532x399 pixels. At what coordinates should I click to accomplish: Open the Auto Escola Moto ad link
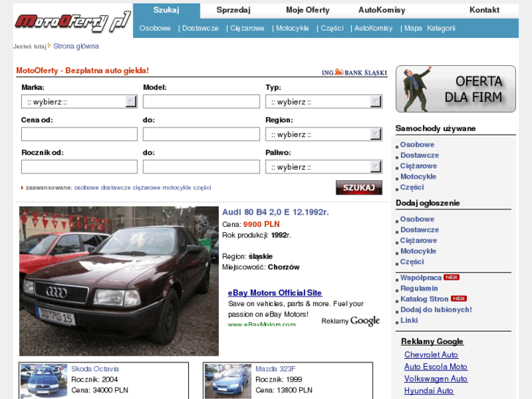[435, 367]
